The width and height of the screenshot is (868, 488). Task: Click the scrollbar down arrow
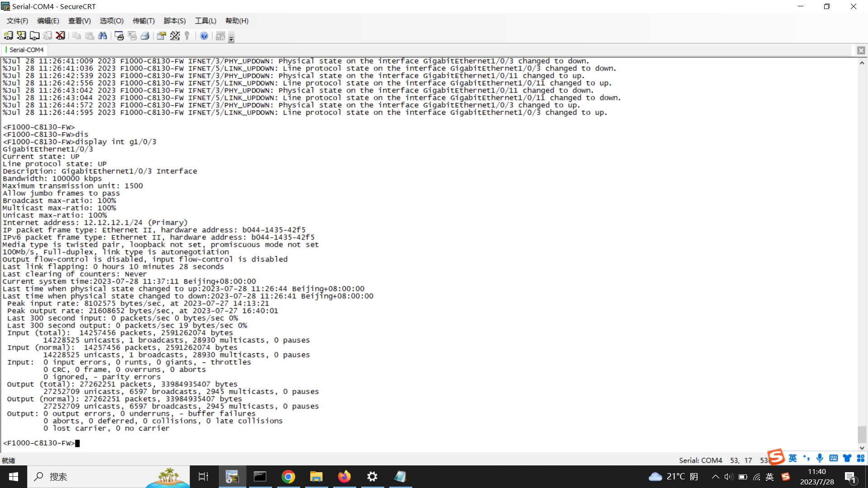pos(862,448)
